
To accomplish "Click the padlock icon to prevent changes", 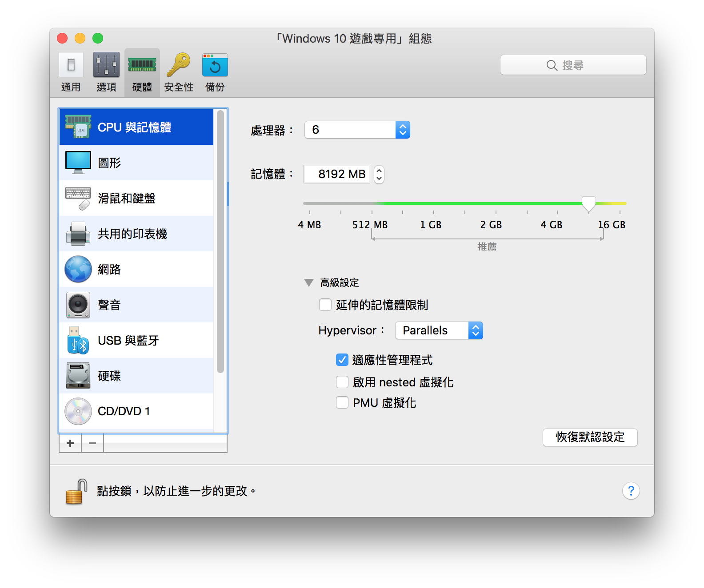I will coord(76,491).
